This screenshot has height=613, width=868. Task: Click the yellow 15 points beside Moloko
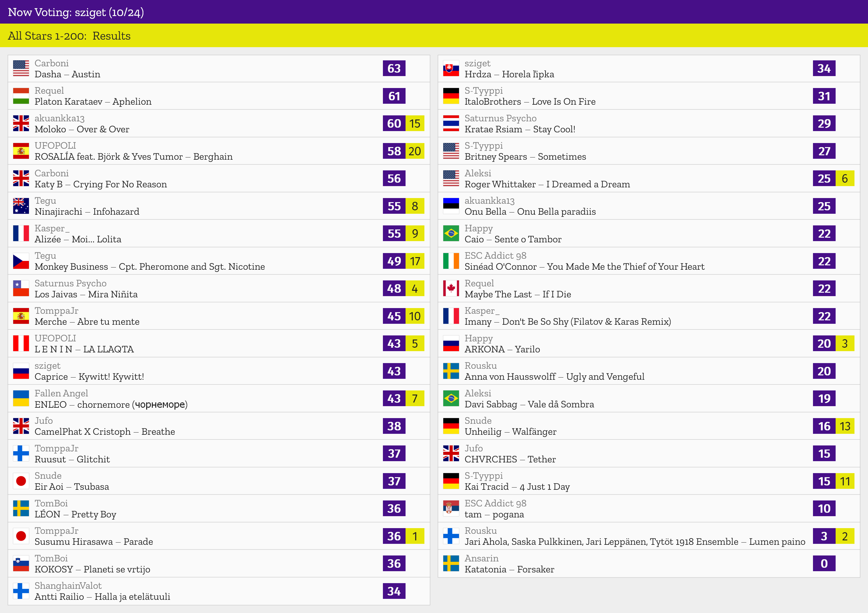click(x=415, y=123)
